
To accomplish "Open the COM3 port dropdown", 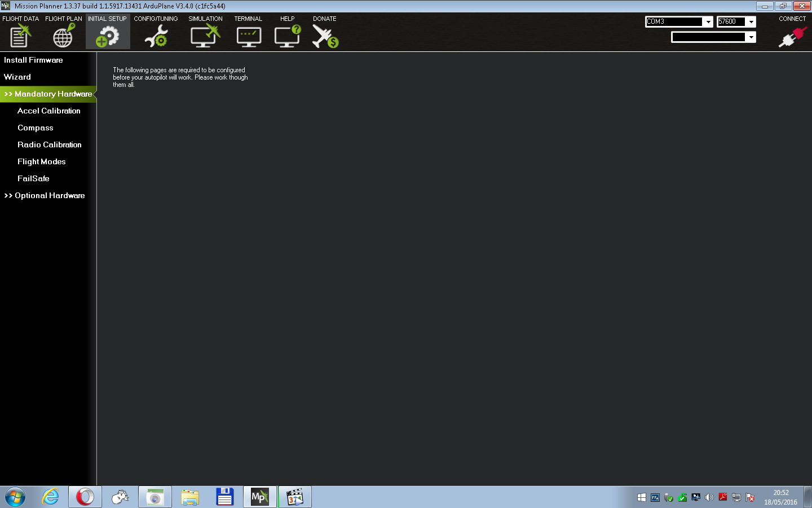I will (x=708, y=21).
